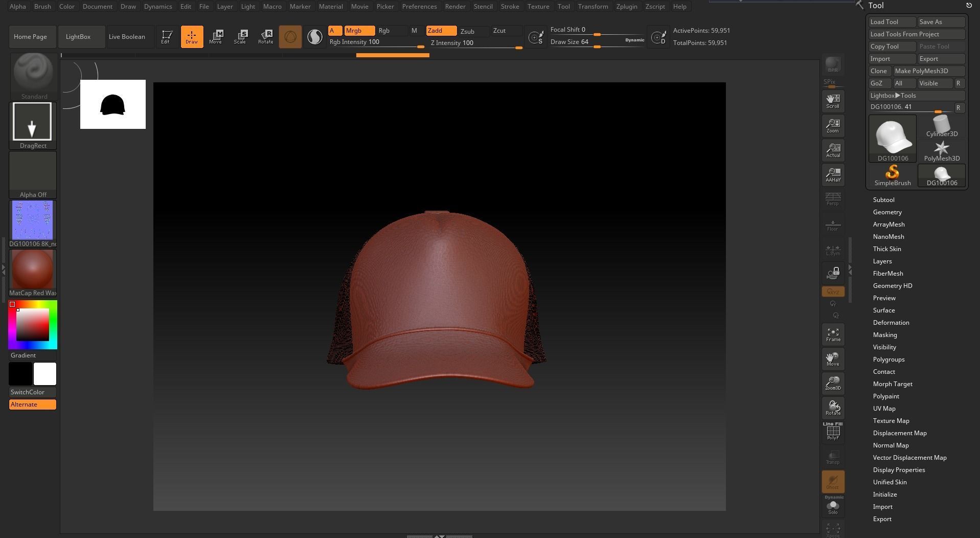Image resolution: width=980 pixels, height=538 pixels.
Task: Open the MatCap Red Wax material selector
Action: pos(33,273)
